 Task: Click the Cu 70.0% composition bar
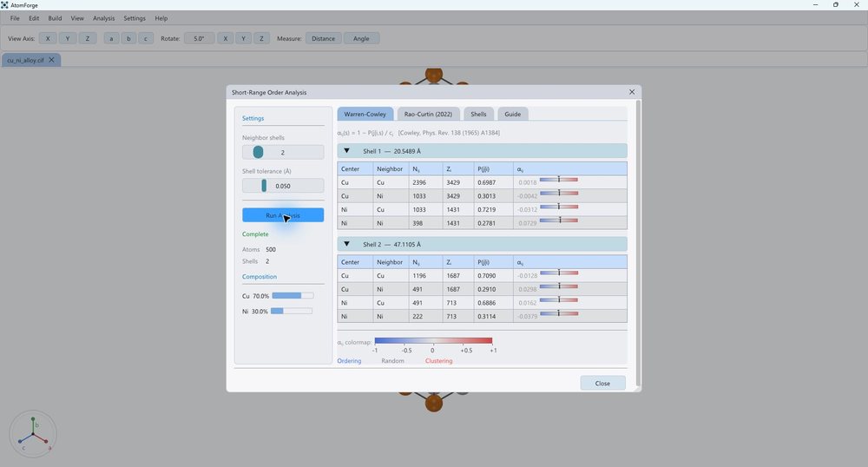pyautogui.click(x=293, y=295)
